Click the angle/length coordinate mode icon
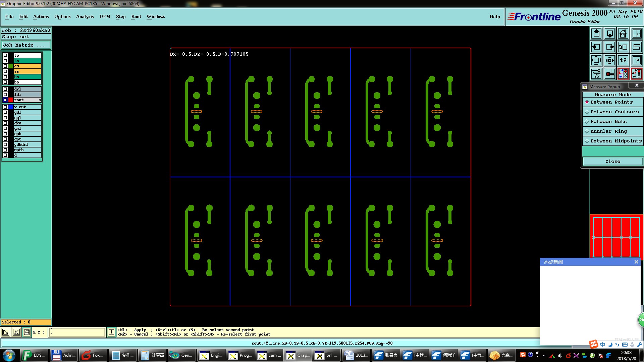Screen dimensions: 644x362 pos(16,332)
